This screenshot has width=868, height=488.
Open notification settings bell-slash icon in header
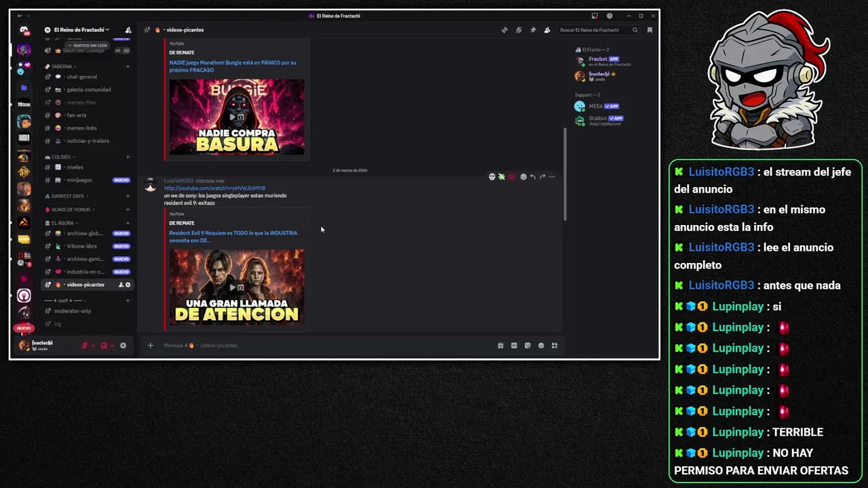pyautogui.click(x=519, y=30)
